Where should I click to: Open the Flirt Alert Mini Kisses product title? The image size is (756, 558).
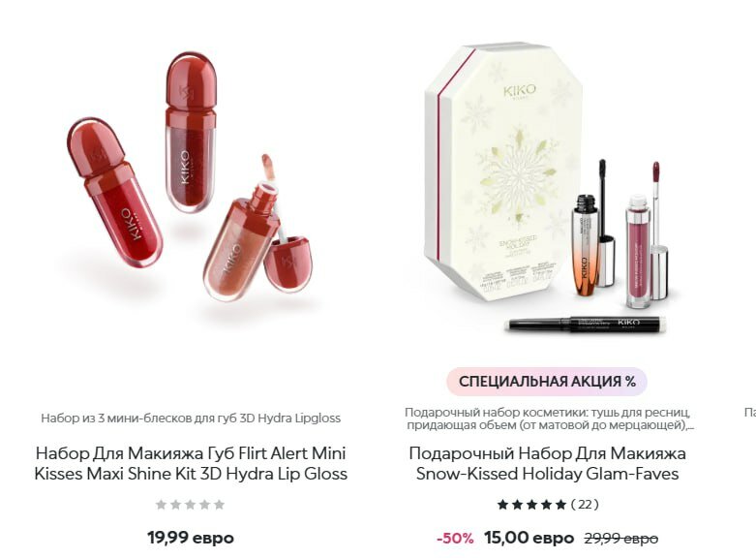click(x=191, y=463)
